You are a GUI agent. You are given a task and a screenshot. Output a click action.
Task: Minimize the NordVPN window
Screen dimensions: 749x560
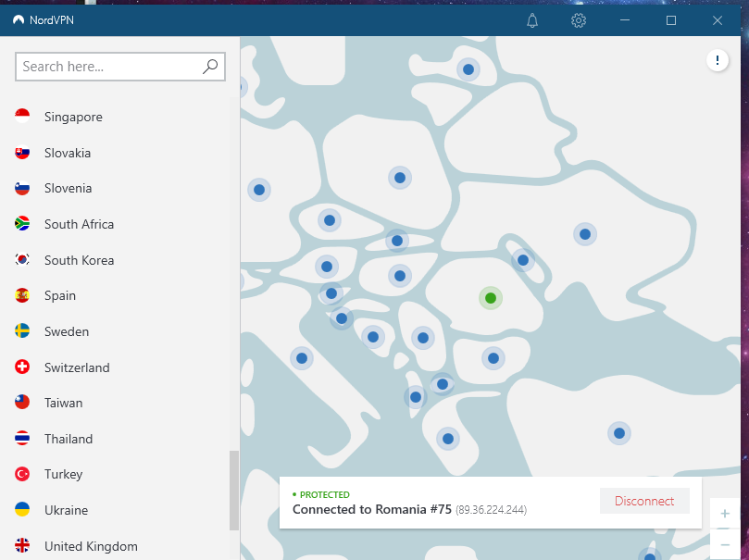[625, 20]
